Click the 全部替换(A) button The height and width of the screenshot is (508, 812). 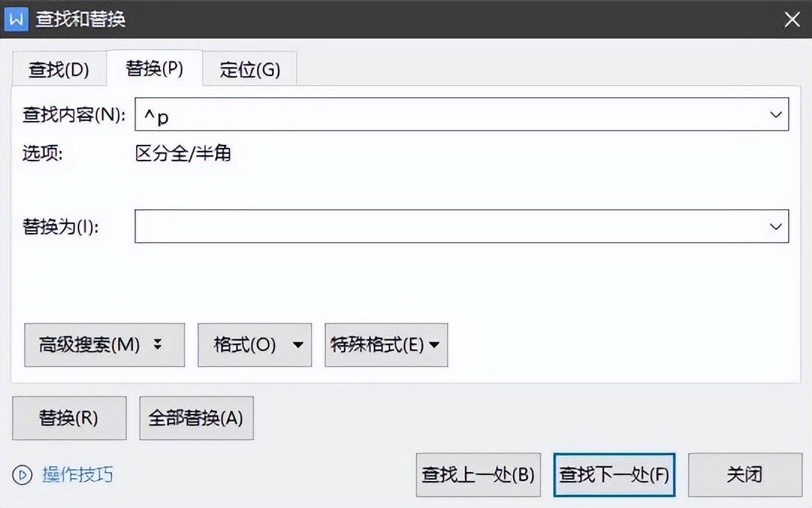point(196,418)
